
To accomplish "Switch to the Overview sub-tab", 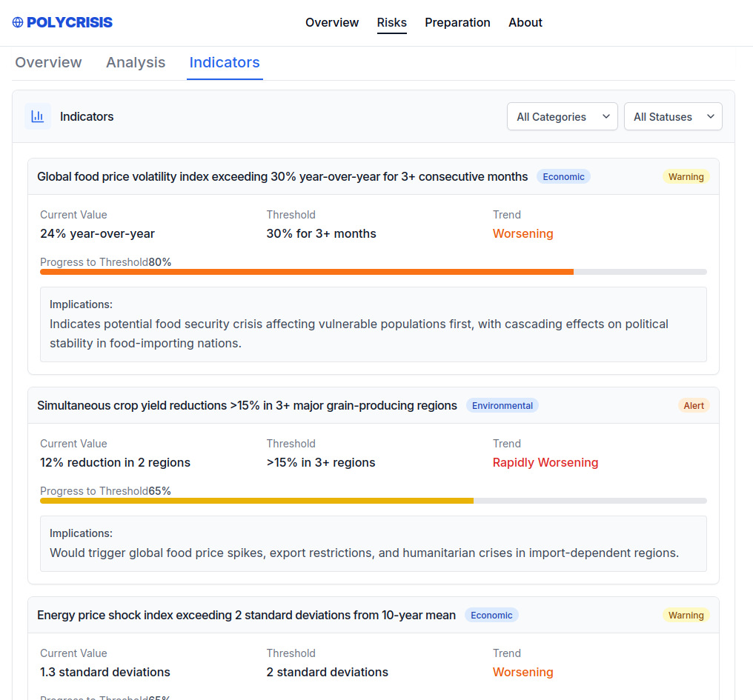I will point(48,62).
